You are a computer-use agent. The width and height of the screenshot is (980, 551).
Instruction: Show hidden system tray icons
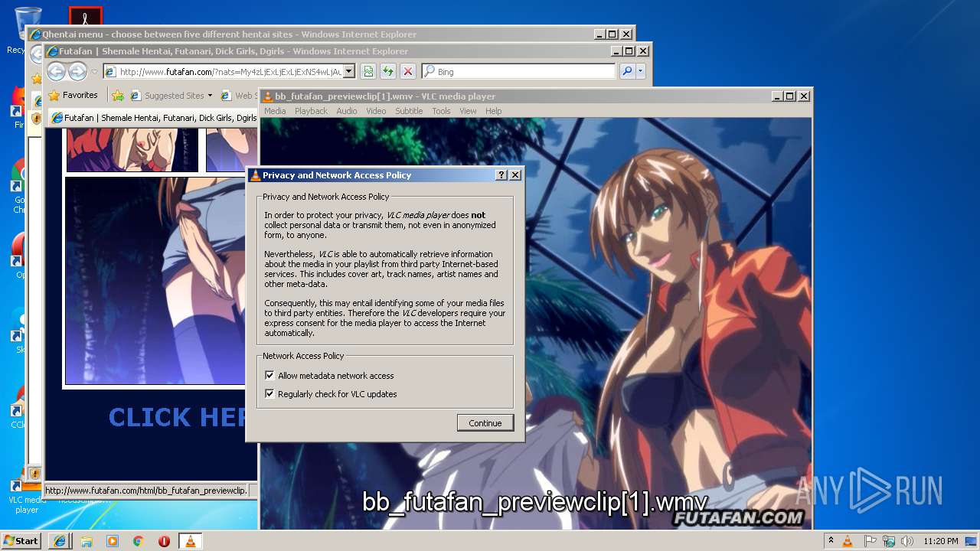[x=831, y=541]
